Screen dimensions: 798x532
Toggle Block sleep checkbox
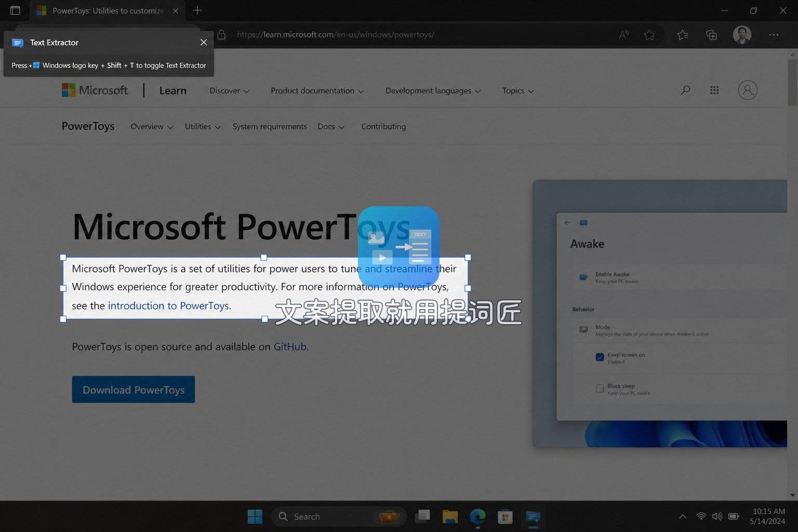click(600, 388)
